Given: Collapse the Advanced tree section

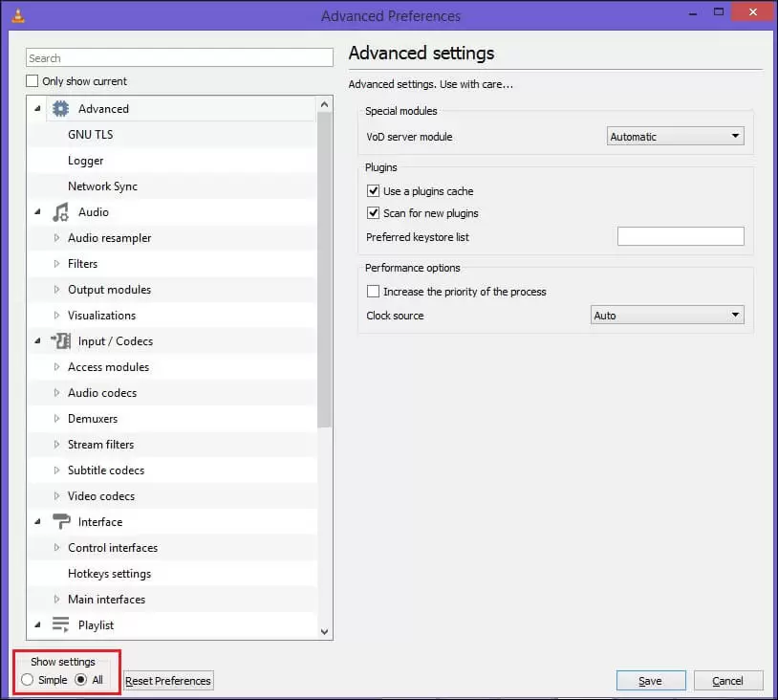Looking at the screenshot, I should click(x=37, y=108).
